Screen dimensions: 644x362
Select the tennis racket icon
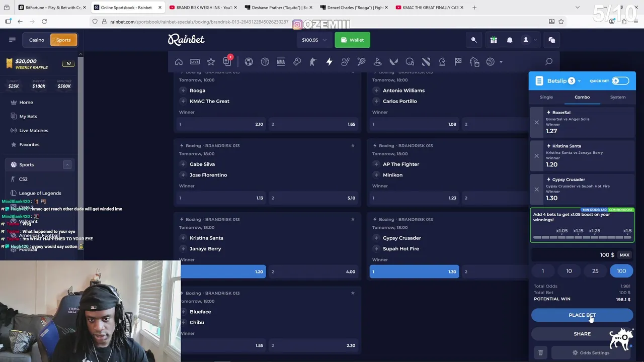pos(361,62)
